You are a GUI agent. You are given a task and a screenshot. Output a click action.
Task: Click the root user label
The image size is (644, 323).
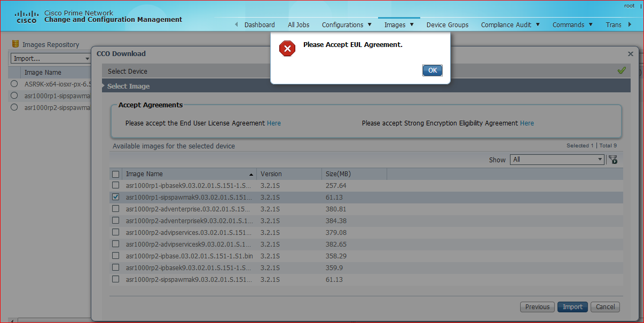point(630,6)
